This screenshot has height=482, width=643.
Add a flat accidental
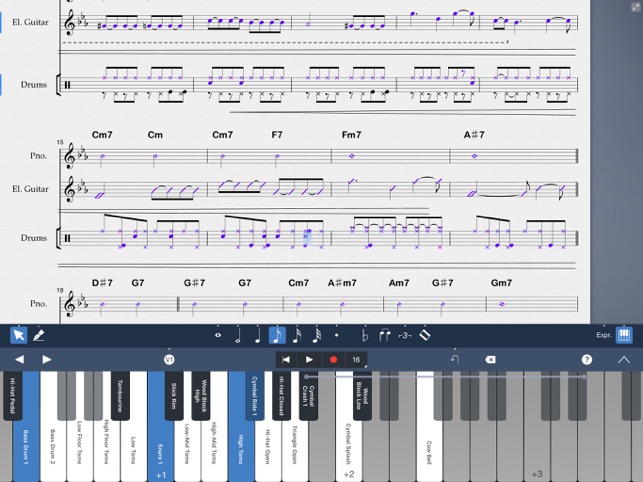click(x=365, y=335)
